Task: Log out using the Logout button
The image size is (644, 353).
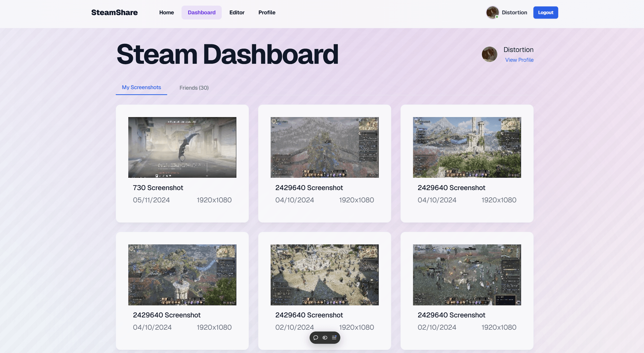Action: [546, 13]
